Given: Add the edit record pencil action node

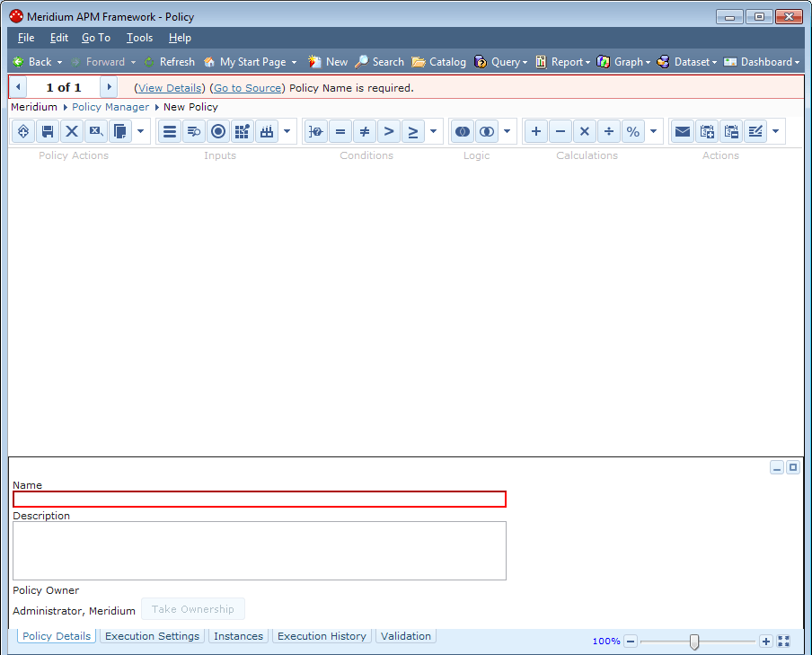Looking at the screenshot, I should (x=755, y=131).
